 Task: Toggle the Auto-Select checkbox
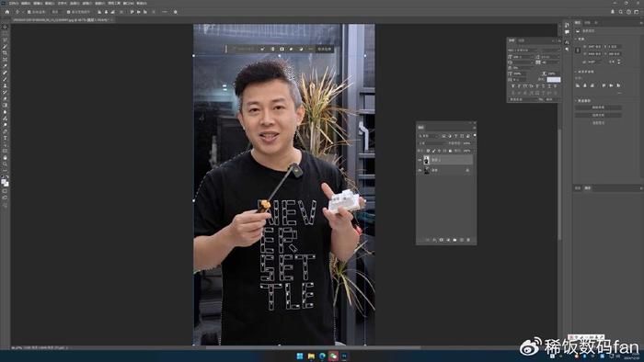(29, 12)
